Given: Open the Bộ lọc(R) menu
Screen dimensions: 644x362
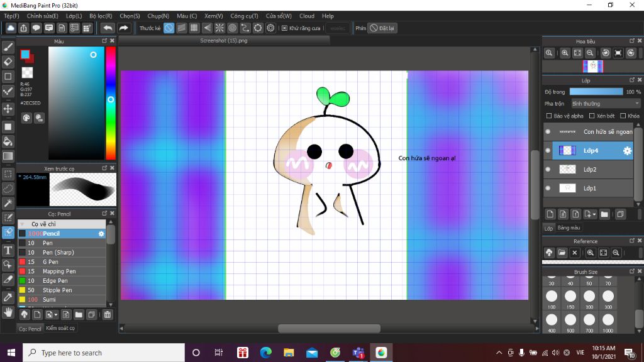Looking at the screenshot, I should point(101,16).
